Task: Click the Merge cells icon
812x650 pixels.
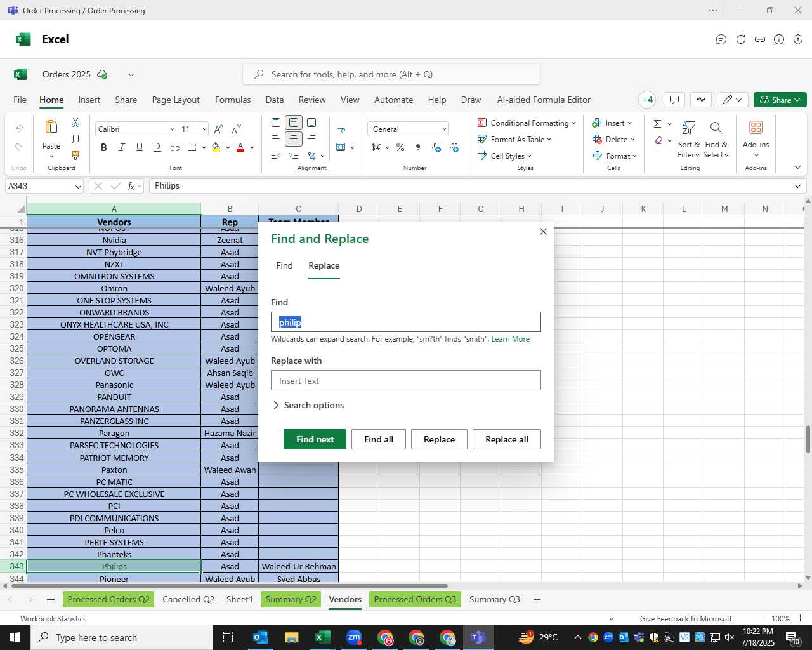Action: point(341,147)
